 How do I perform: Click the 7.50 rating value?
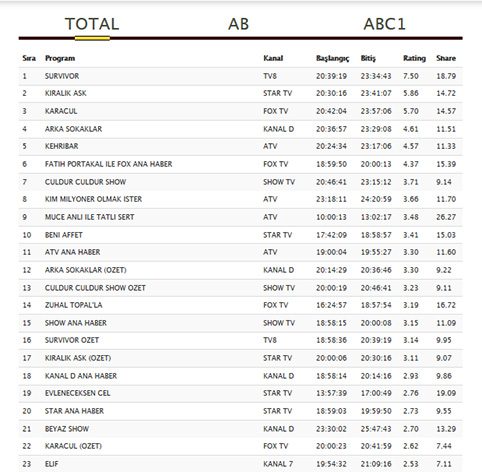tap(411, 76)
